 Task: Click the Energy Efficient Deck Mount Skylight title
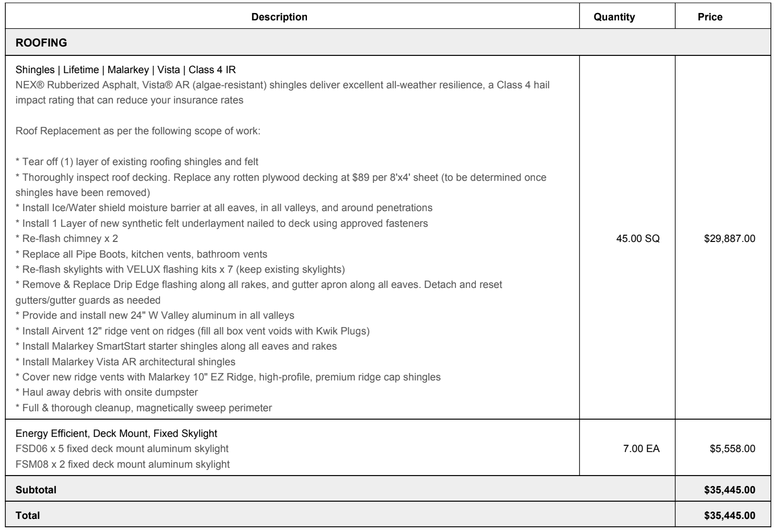point(117,433)
